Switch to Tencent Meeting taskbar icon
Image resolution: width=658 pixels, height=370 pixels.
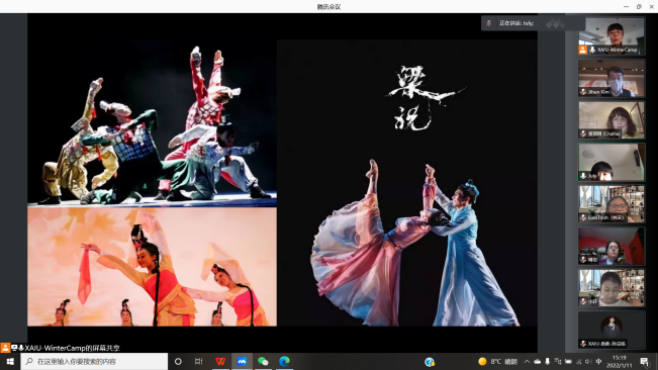pos(242,361)
